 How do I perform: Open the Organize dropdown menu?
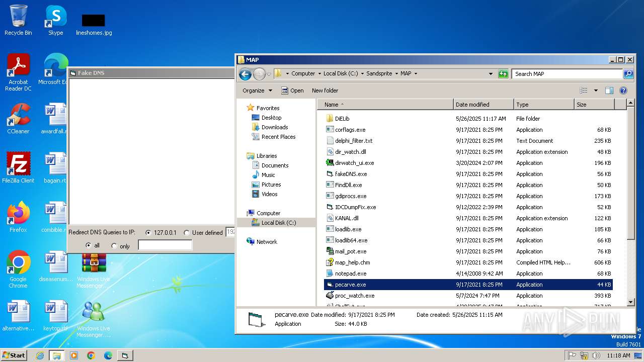click(257, 90)
